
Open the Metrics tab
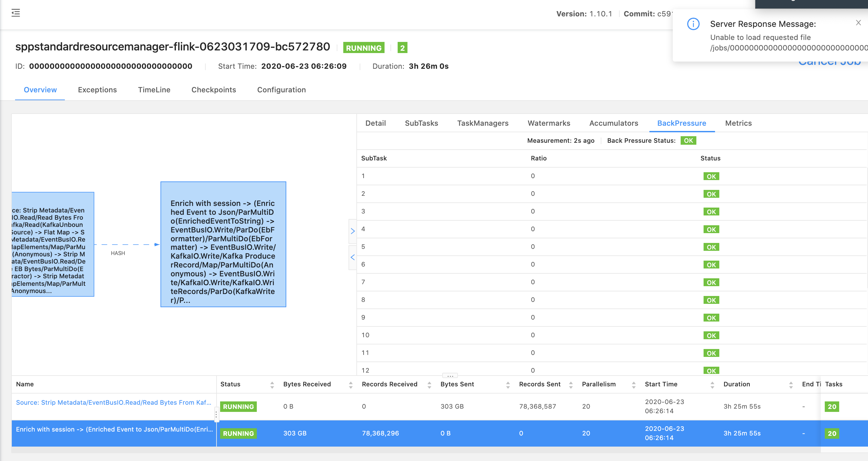pos(738,123)
